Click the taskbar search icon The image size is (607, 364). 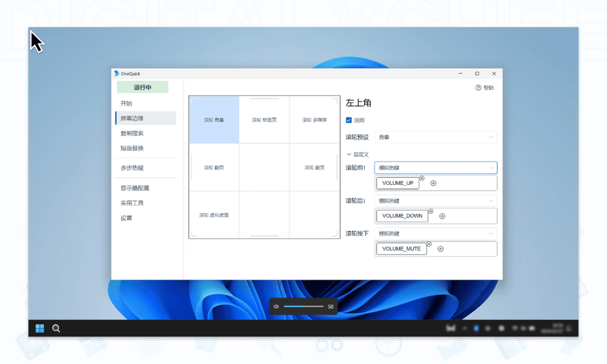(x=56, y=328)
